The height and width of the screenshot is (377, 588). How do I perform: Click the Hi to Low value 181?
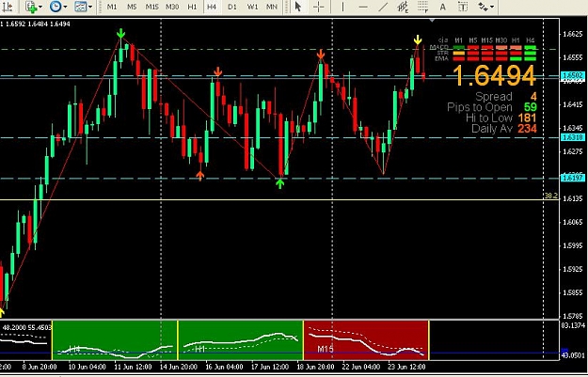click(527, 118)
